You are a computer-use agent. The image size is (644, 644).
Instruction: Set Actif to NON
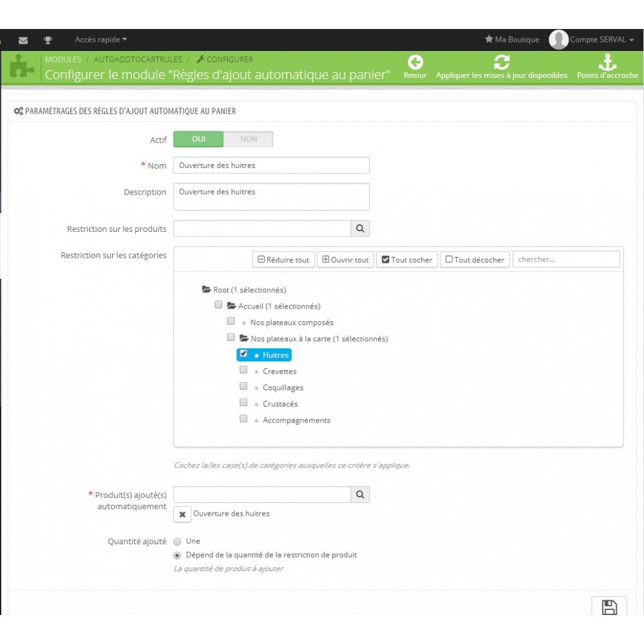(249, 139)
